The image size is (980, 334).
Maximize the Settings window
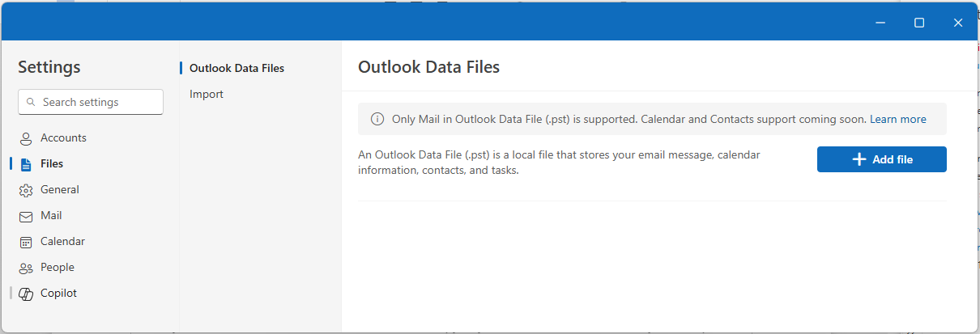pyautogui.click(x=919, y=23)
